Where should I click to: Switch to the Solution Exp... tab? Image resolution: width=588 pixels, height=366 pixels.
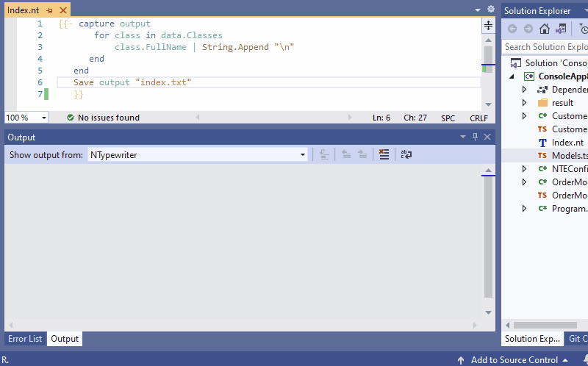coord(531,339)
